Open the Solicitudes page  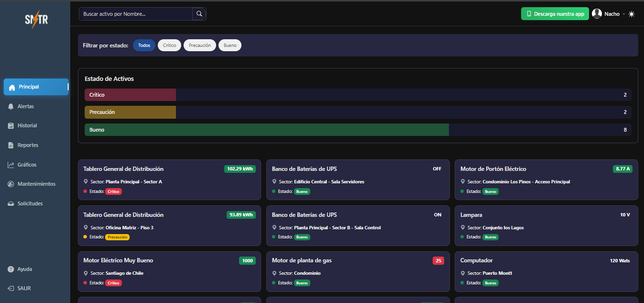point(30,203)
